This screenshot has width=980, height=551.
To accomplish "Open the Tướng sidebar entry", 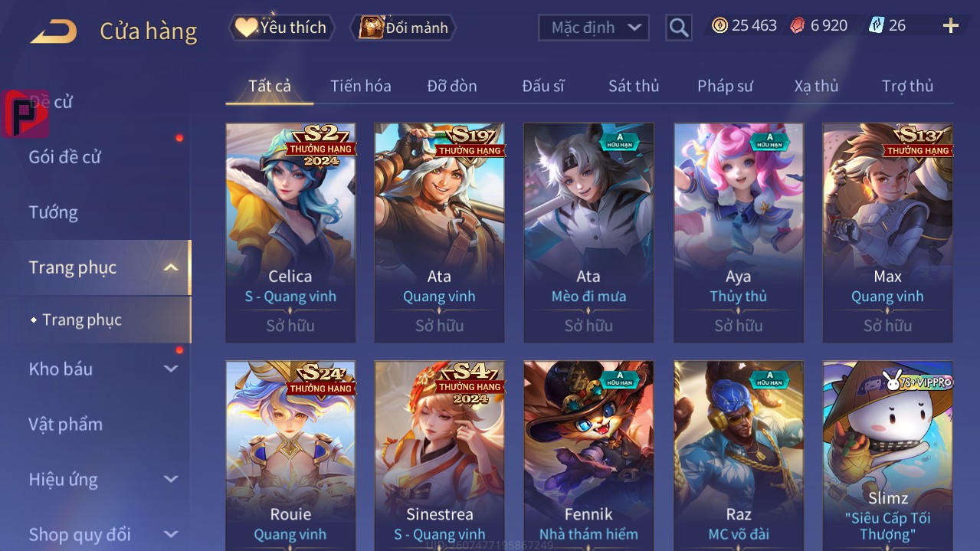I will pyautogui.click(x=54, y=212).
